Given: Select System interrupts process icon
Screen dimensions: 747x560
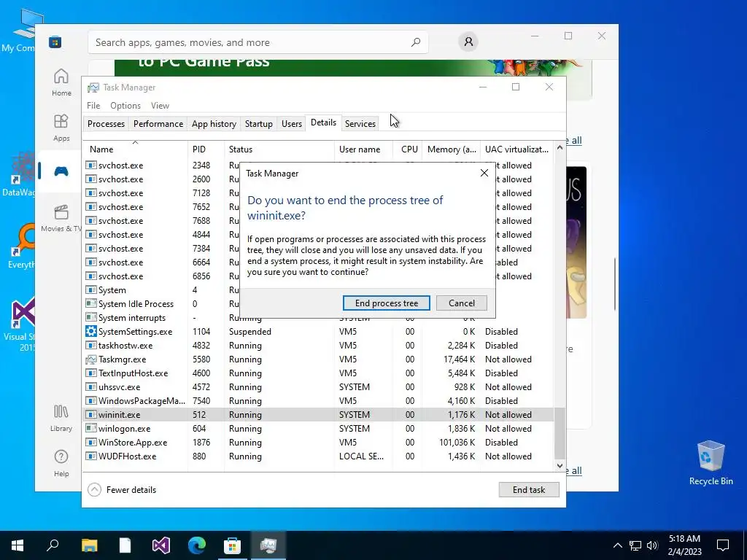Looking at the screenshot, I should (x=91, y=317).
